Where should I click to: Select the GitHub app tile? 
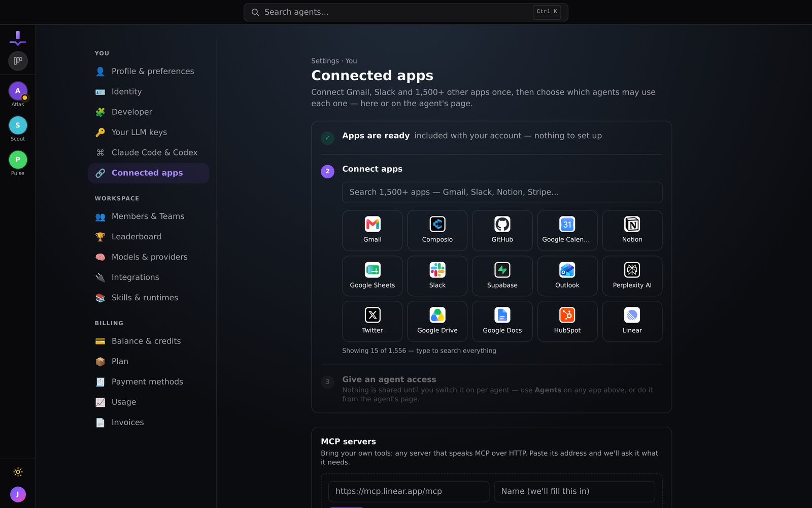(502, 230)
